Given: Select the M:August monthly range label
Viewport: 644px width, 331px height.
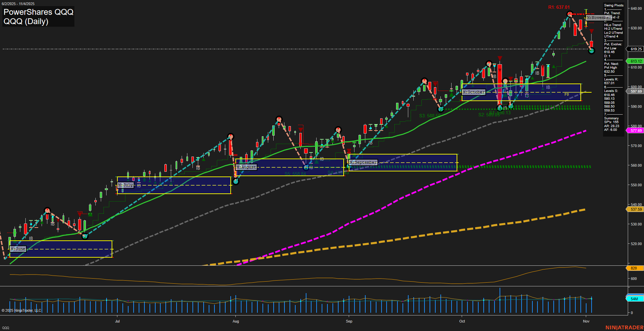Looking at the screenshot, I should (x=246, y=167).
